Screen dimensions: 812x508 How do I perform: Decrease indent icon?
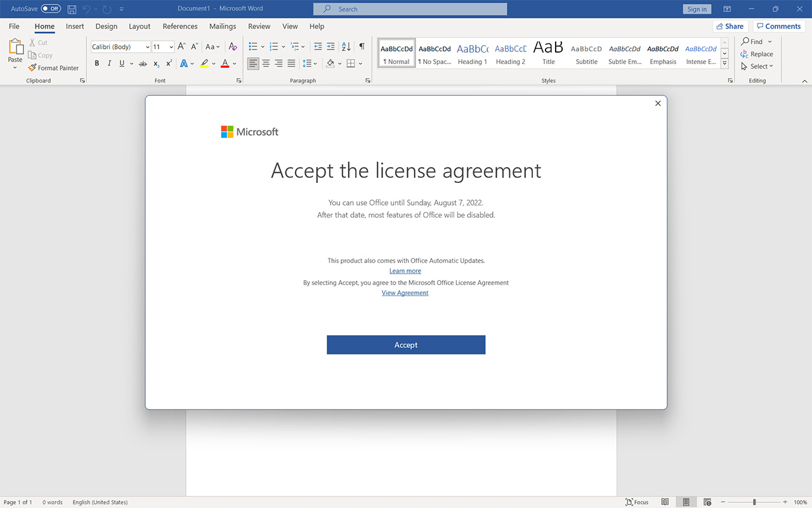pyautogui.click(x=318, y=46)
